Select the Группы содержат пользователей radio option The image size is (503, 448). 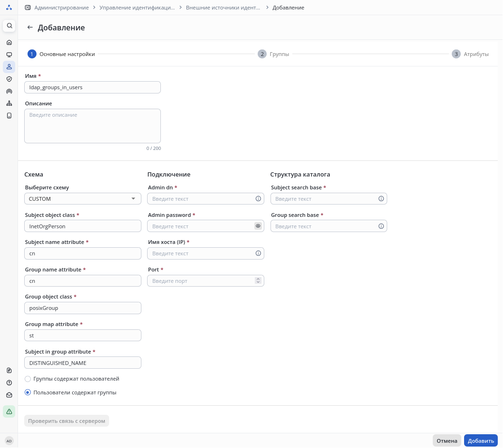point(28,379)
